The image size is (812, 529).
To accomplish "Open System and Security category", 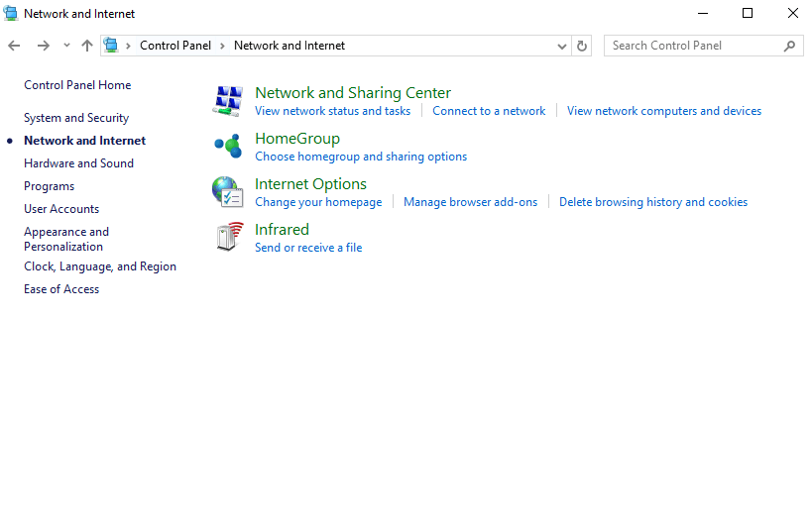I will click(76, 118).
